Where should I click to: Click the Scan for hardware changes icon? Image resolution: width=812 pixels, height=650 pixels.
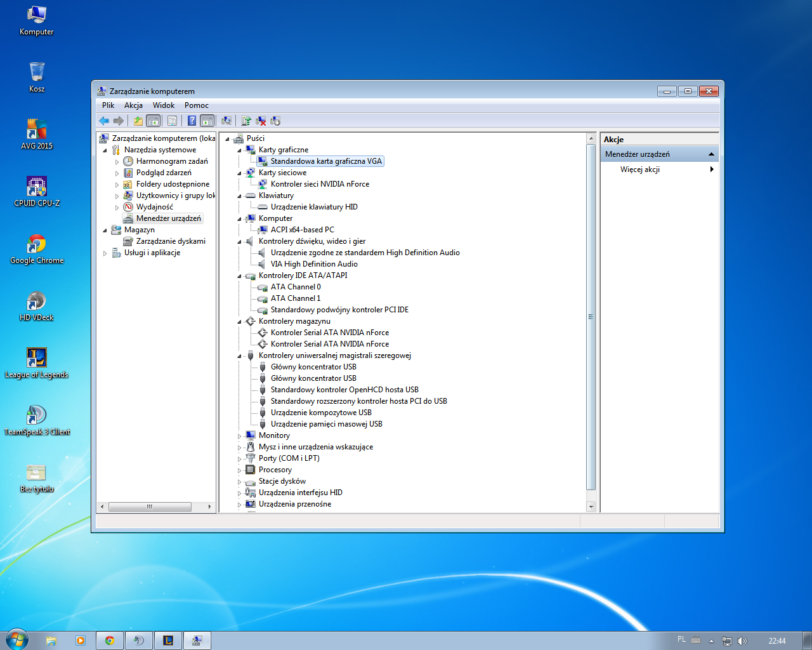pos(226,121)
